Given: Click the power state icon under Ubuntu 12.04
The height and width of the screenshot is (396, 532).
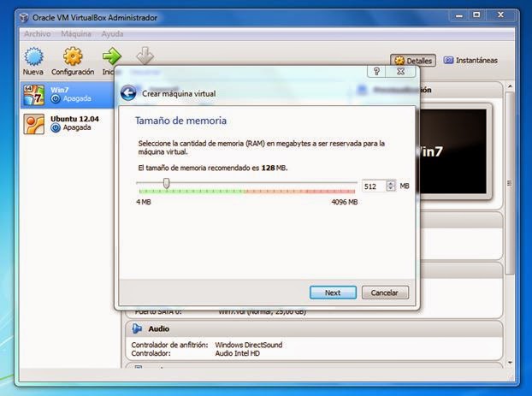Looking at the screenshot, I should tap(56, 128).
